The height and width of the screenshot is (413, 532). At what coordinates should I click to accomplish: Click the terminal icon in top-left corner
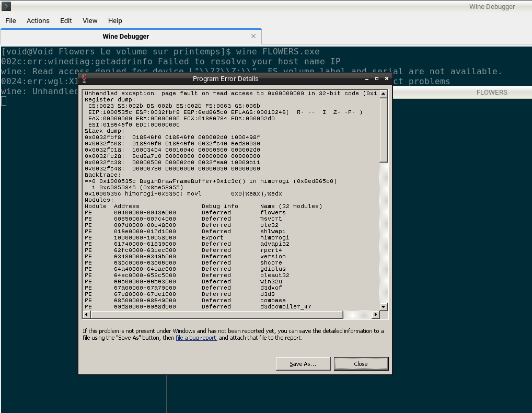click(6, 6)
